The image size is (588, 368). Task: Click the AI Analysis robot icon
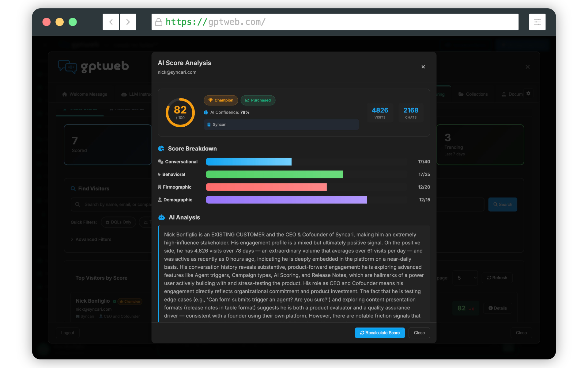pos(161,217)
